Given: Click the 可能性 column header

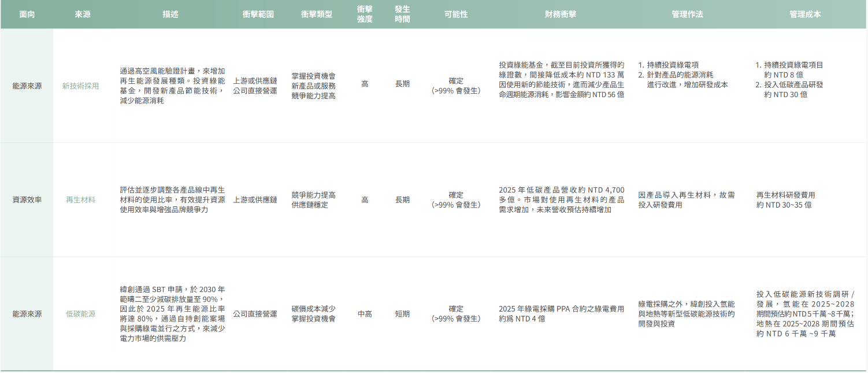Looking at the screenshot, I should pyautogui.click(x=456, y=14).
